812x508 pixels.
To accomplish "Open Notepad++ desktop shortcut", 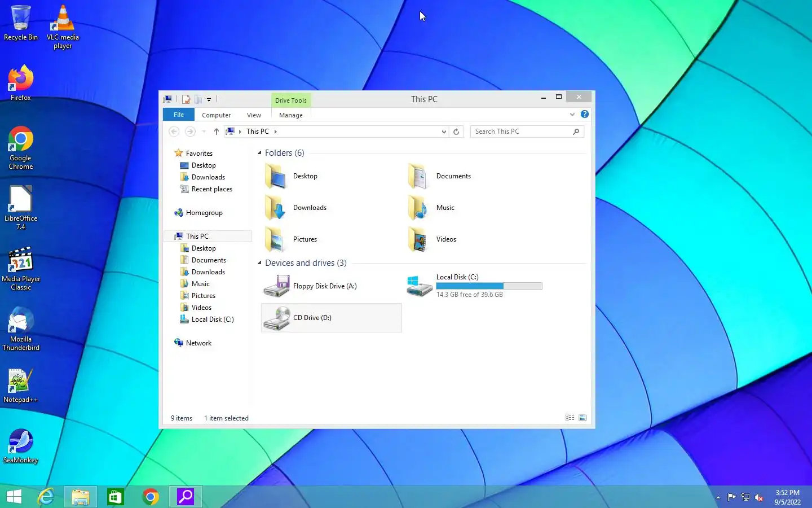I will 21,386.
